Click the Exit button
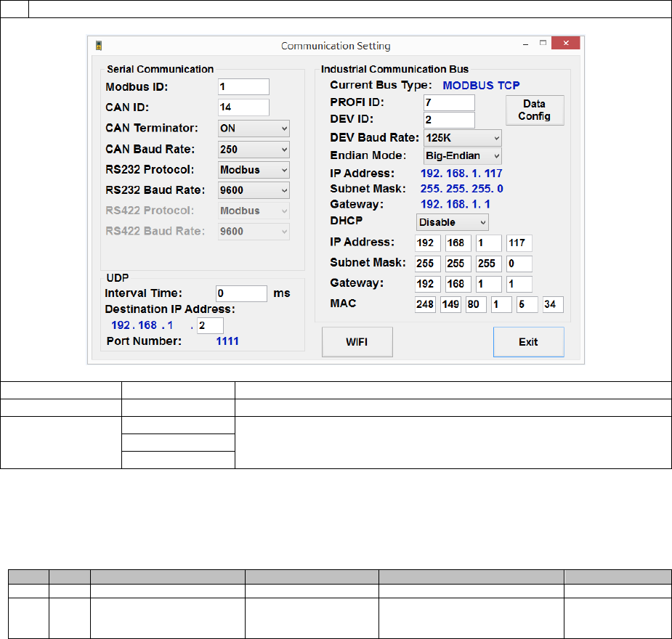The image size is (672, 639). [x=528, y=342]
